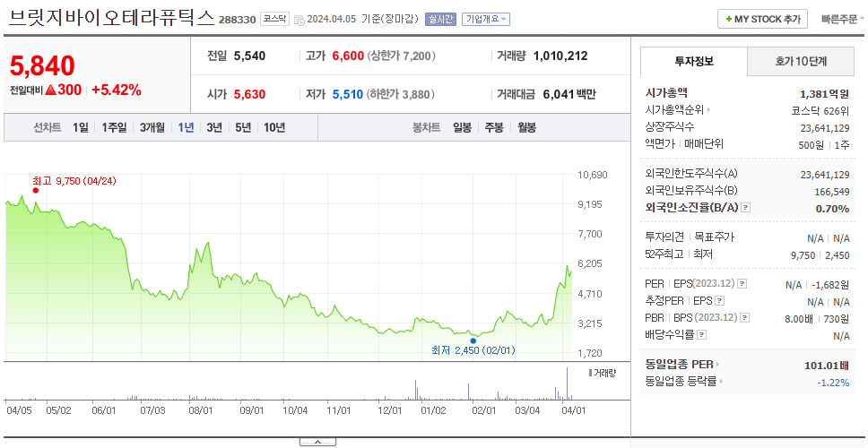Click the change rate +5.42%
Image resolution: width=868 pixels, height=448 pixels.
[x=117, y=90]
